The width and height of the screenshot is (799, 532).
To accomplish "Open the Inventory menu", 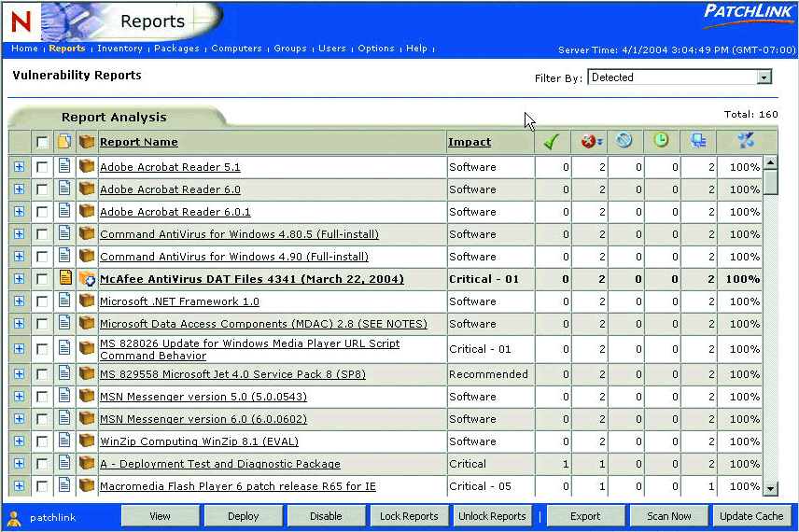I will pyautogui.click(x=119, y=49).
